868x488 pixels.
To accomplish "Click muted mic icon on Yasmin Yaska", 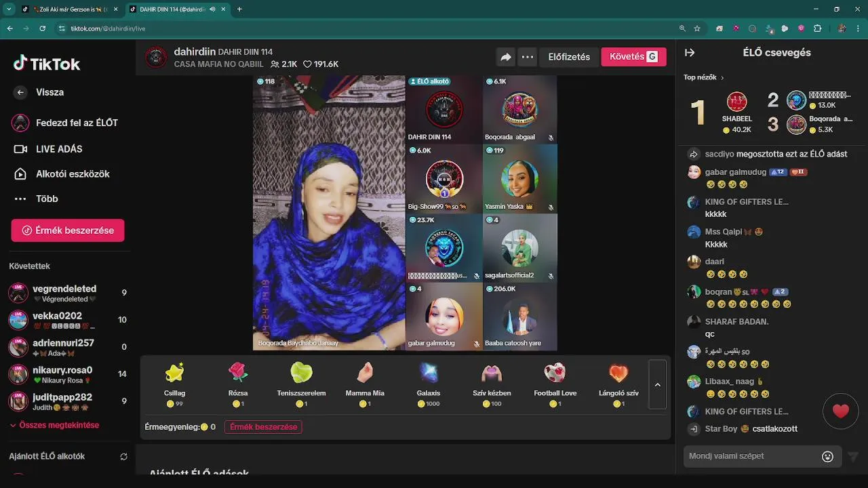I will tap(551, 207).
